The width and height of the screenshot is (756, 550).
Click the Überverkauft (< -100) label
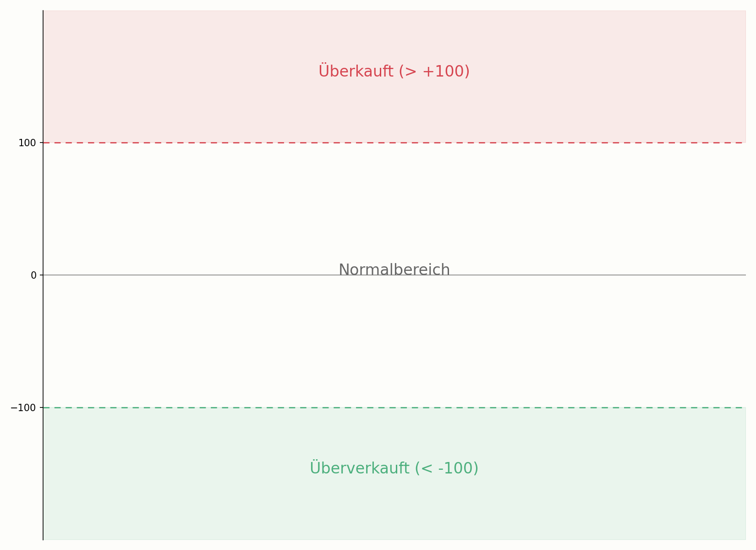pyautogui.click(x=394, y=468)
